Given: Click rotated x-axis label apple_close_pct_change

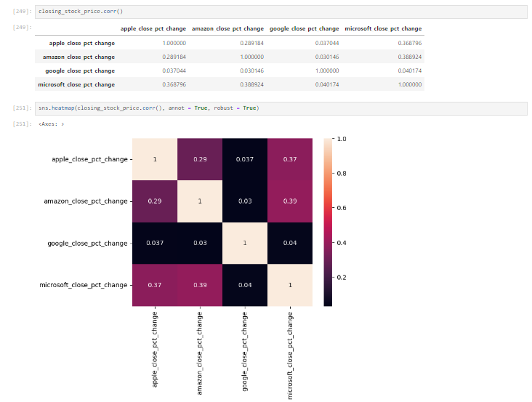Looking at the screenshot, I should [x=154, y=350].
